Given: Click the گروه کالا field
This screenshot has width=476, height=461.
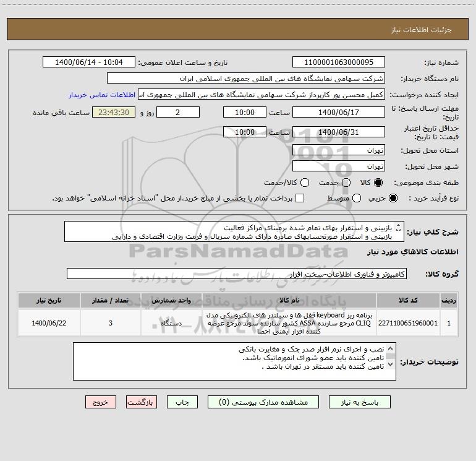Looking at the screenshot, I should 237,274.
